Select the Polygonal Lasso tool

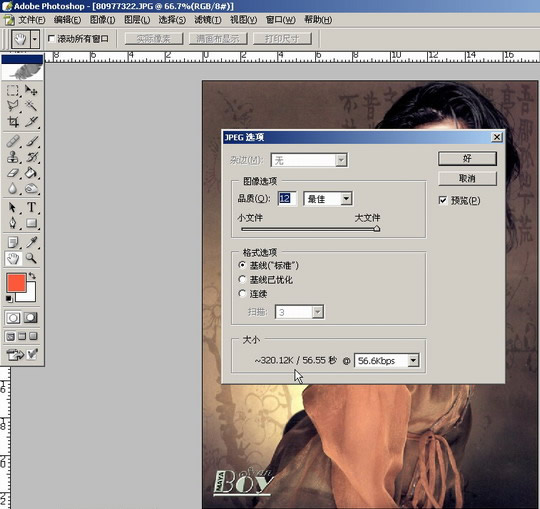(13, 106)
